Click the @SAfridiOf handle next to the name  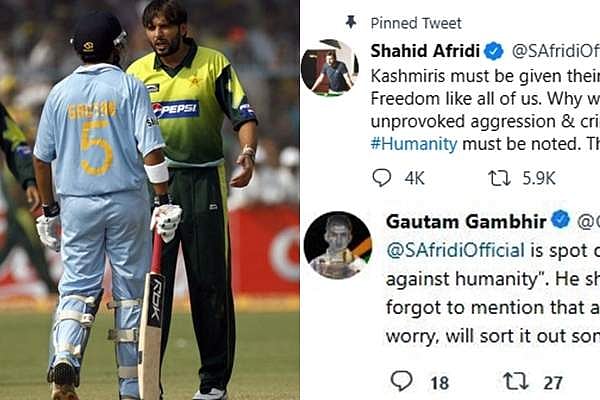pos(556,51)
